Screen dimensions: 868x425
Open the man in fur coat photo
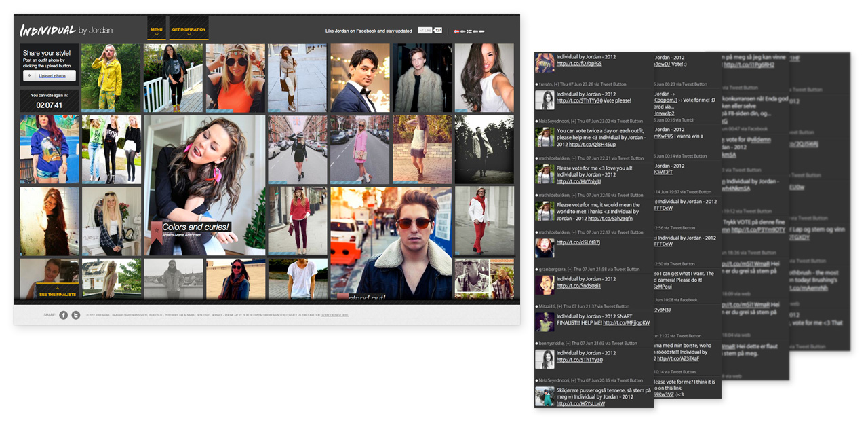(422, 77)
